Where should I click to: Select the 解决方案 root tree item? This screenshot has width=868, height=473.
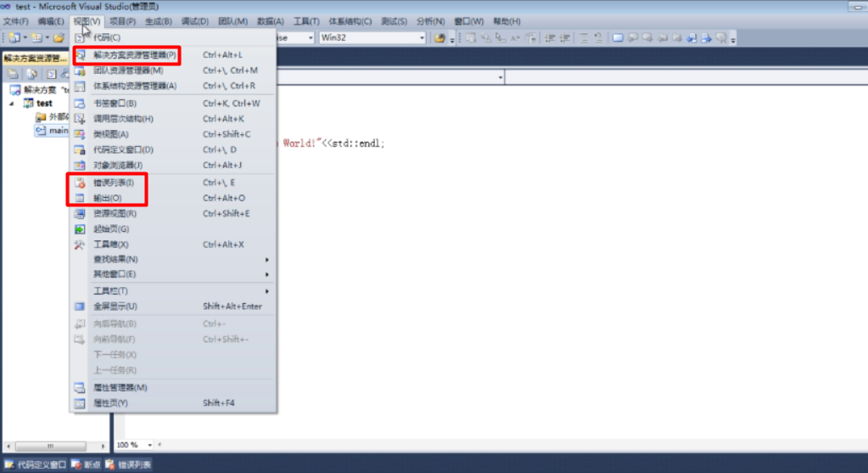point(40,90)
